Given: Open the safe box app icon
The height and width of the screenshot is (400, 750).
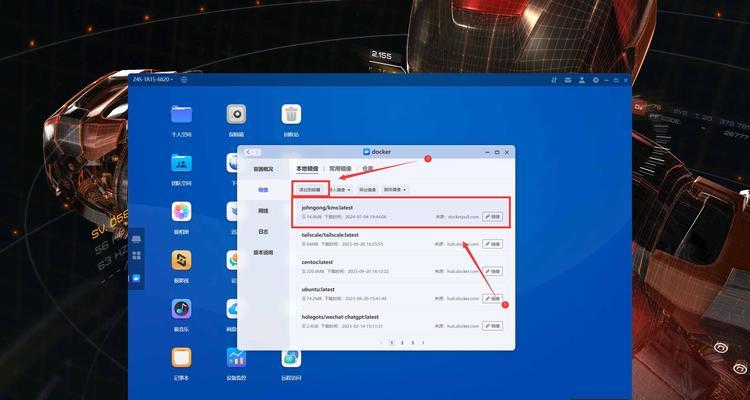Looking at the screenshot, I should (x=236, y=114).
